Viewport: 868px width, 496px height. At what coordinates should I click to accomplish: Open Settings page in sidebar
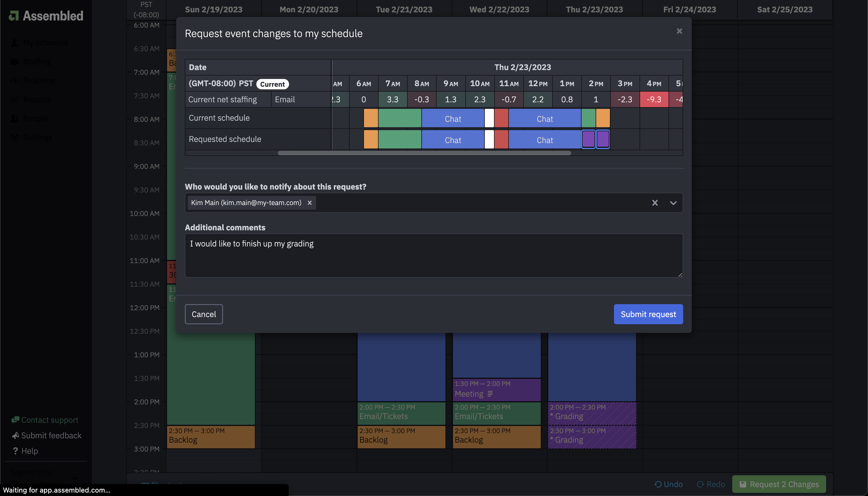click(x=37, y=137)
